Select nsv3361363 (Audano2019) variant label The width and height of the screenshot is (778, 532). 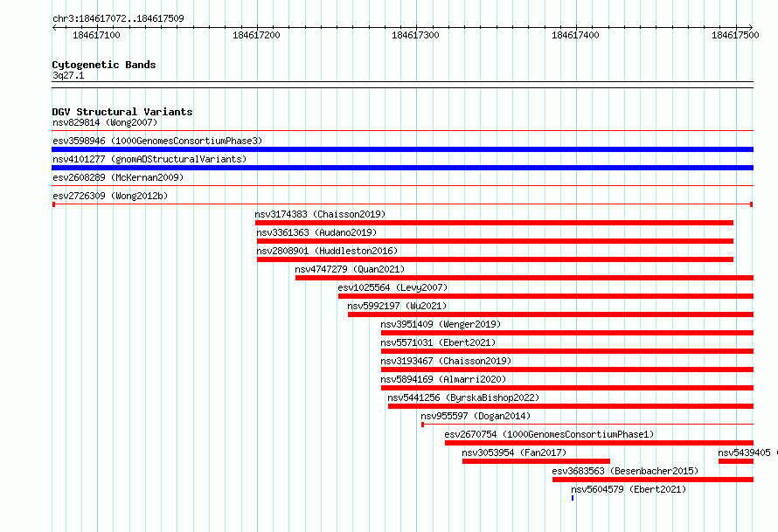(x=316, y=232)
